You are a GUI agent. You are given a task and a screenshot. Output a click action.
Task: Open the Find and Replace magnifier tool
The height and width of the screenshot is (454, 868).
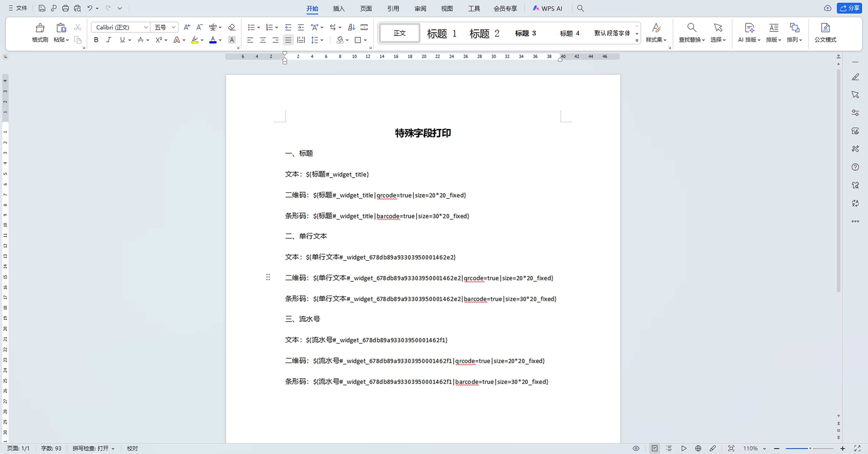pyautogui.click(x=691, y=28)
